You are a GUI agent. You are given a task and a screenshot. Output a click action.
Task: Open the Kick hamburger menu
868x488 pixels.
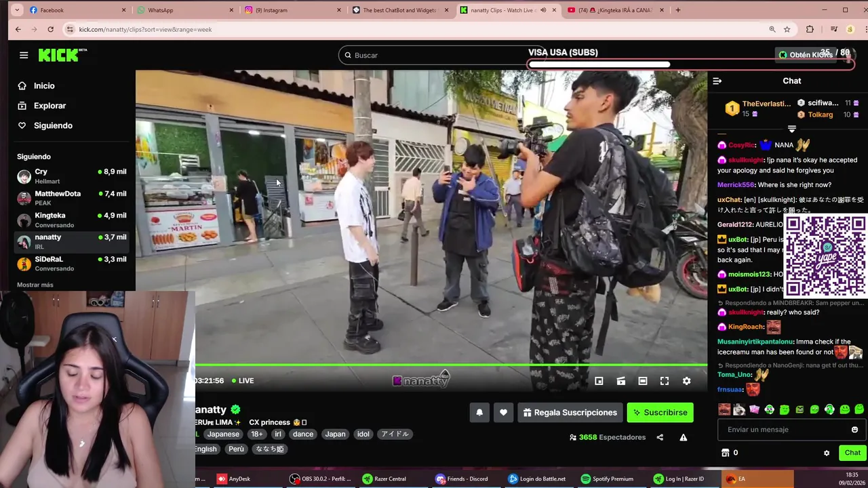pos(24,55)
